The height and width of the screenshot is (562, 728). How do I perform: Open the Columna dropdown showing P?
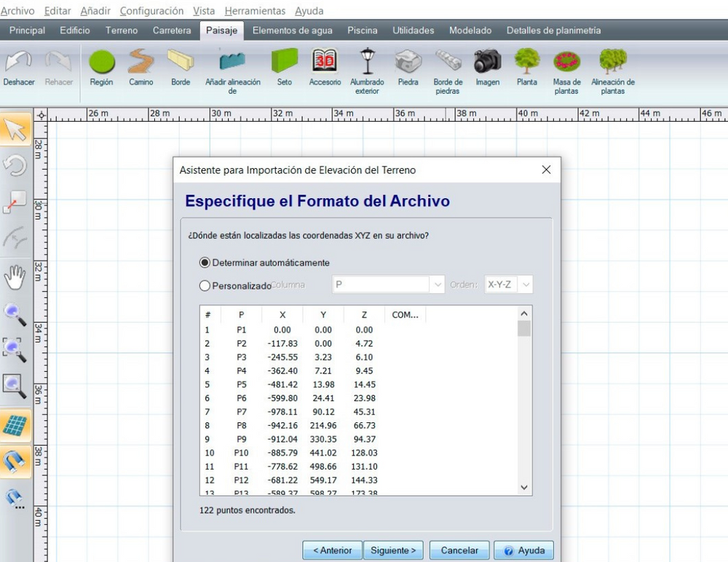[388, 285]
